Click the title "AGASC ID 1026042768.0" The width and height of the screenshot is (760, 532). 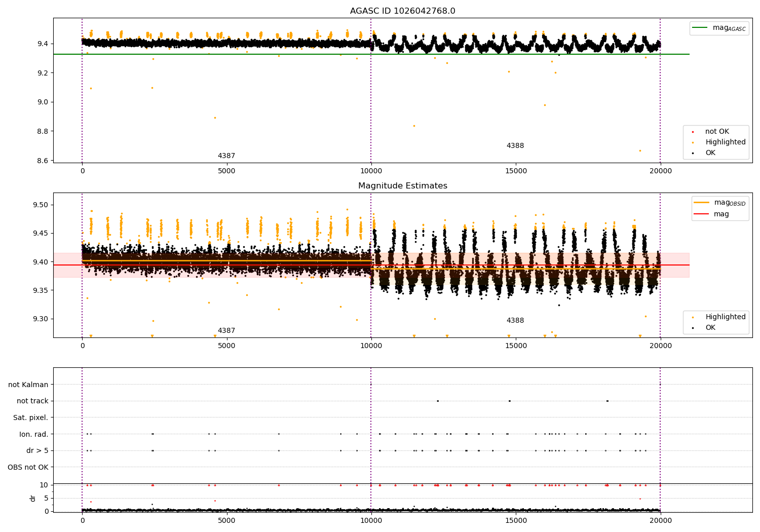click(x=402, y=11)
